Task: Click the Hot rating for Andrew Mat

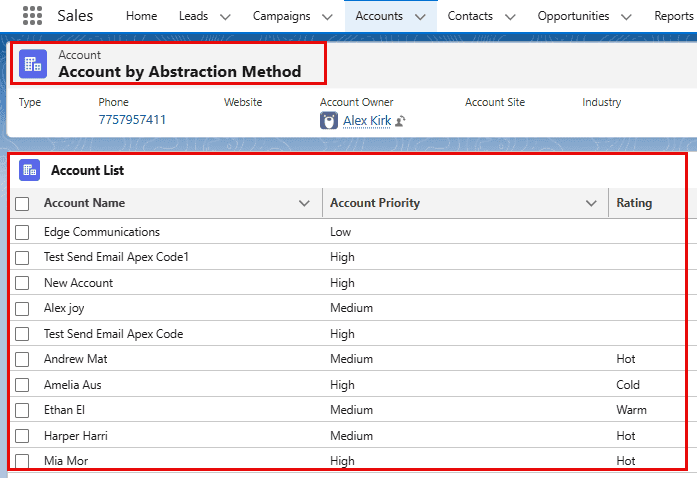Action: click(626, 359)
